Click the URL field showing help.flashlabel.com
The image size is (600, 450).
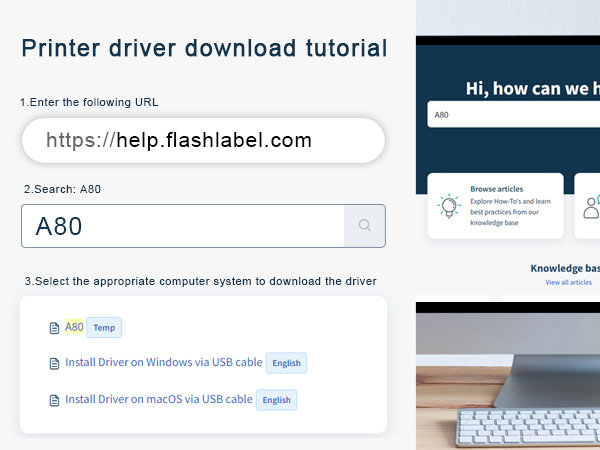203,141
